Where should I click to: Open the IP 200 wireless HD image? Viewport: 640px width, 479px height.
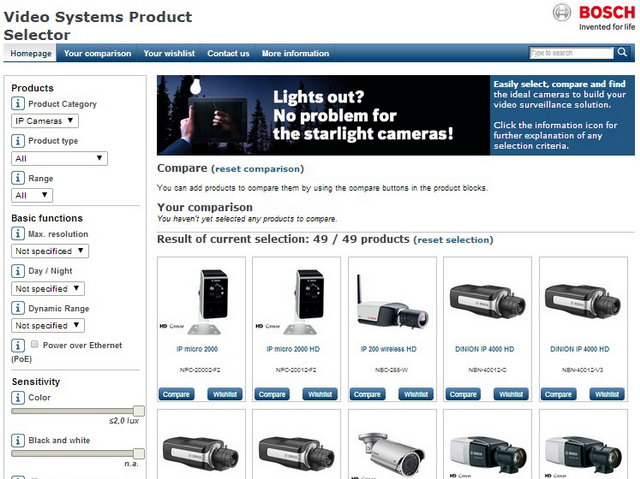pyautogui.click(x=392, y=304)
